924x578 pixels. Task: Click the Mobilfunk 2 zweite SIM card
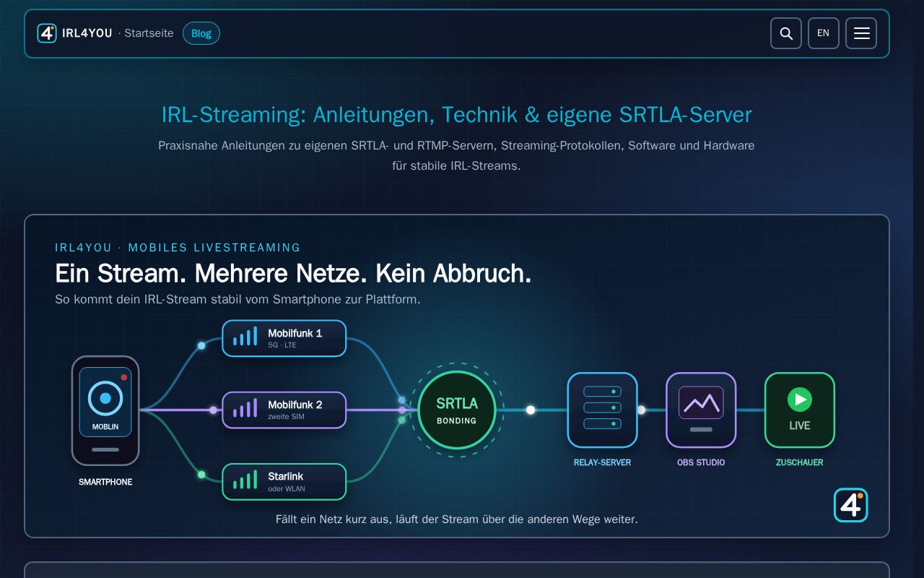[284, 410]
